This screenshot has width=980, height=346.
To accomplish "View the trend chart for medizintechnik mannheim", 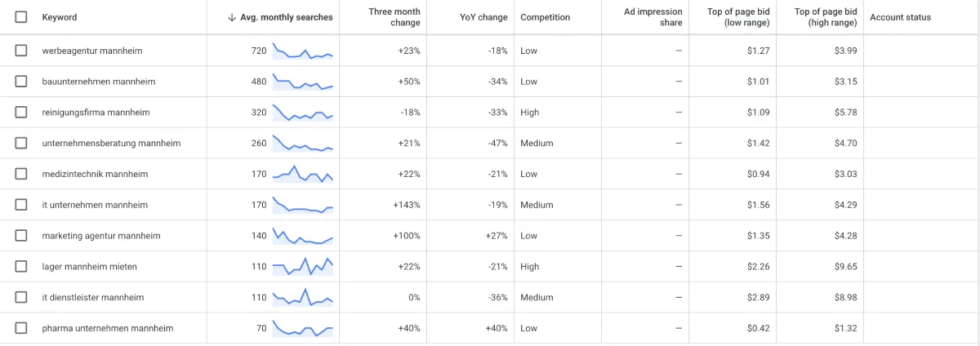I will click(x=303, y=174).
